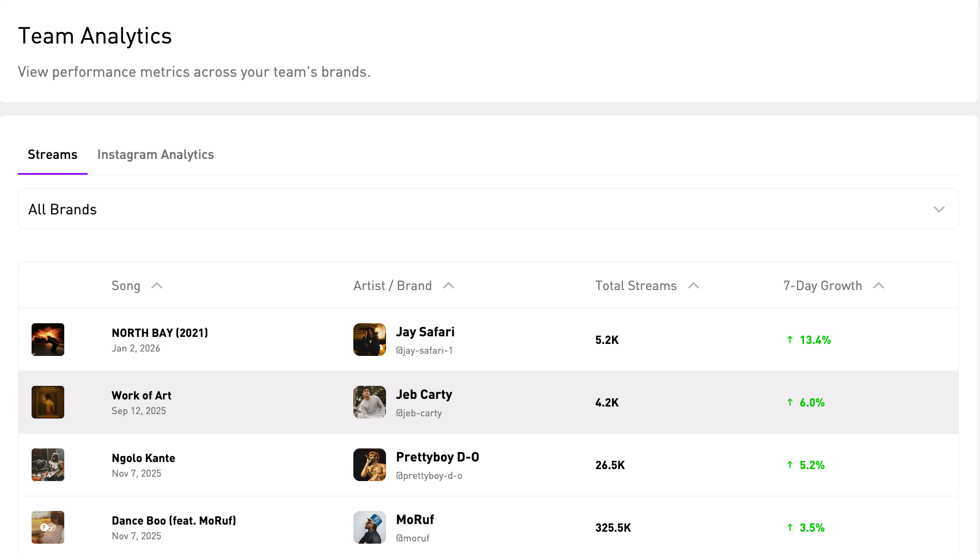The height and width of the screenshot is (554, 980).
Task: Click Prettyboy D-O avatar image
Action: coord(370,465)
